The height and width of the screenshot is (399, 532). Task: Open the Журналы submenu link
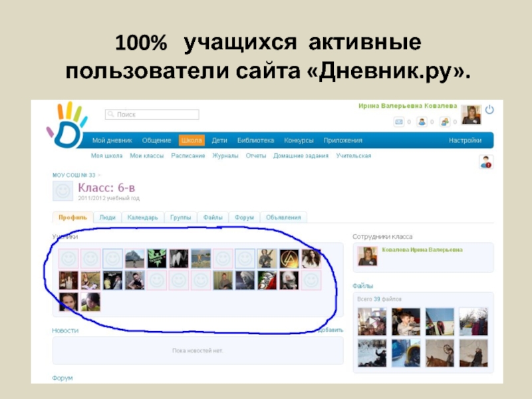(225, 156)
